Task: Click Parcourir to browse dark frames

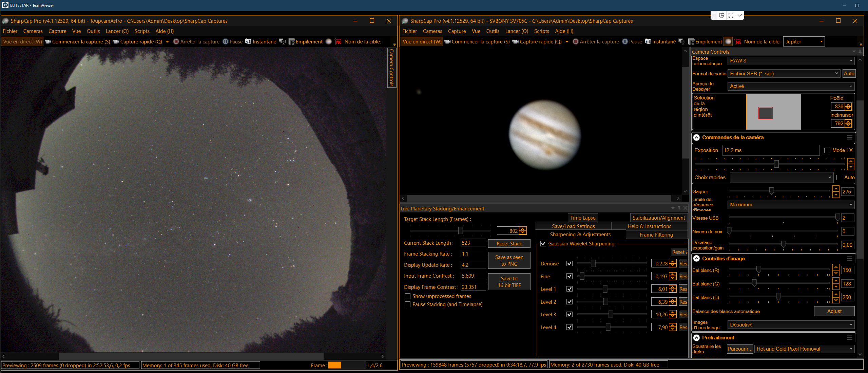Action: pyautogui.click(x=740, y=349)
